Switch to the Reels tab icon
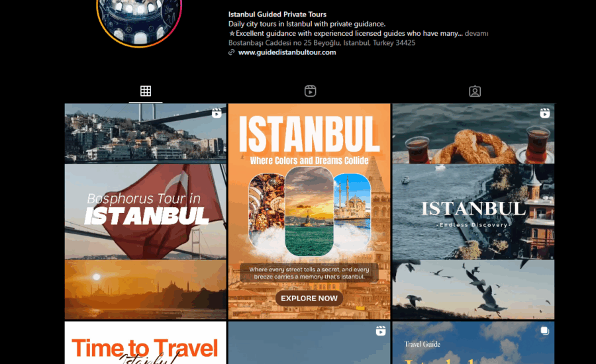 tap(310, 91)
